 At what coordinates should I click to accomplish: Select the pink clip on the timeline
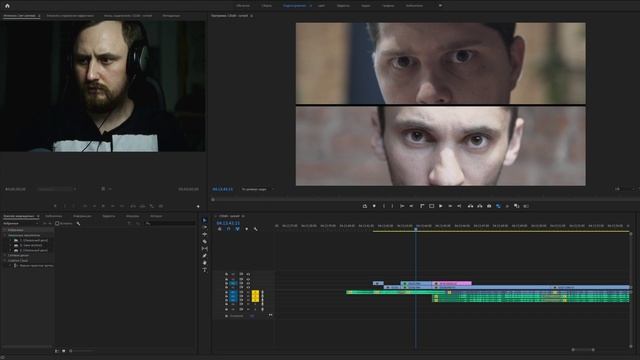pos(452,283)
